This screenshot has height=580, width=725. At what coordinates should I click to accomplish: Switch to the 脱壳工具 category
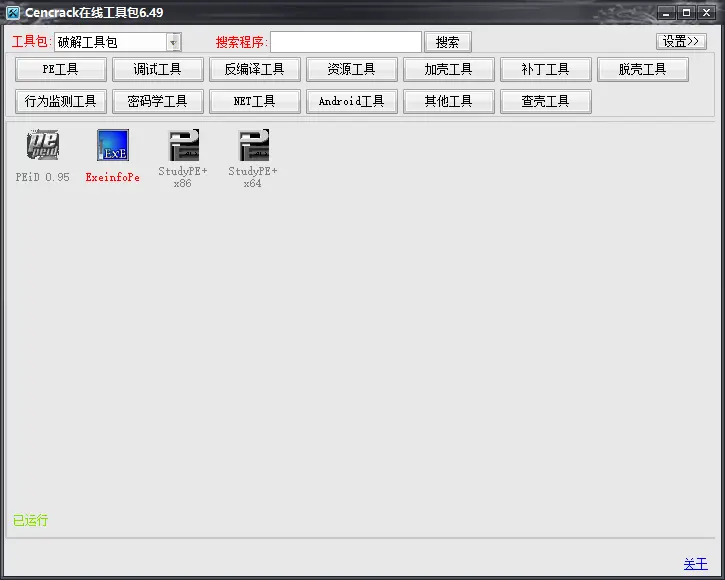[643, 69]
